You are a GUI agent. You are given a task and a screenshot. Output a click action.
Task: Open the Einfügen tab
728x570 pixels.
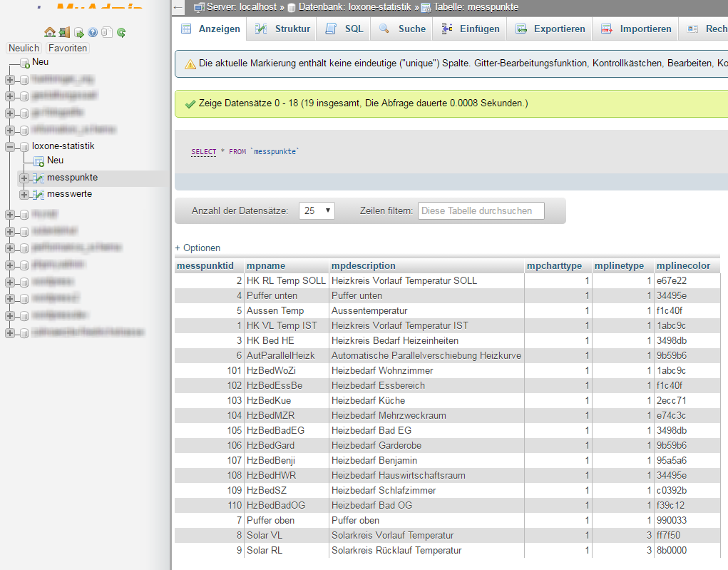click(x=471, y=29)
